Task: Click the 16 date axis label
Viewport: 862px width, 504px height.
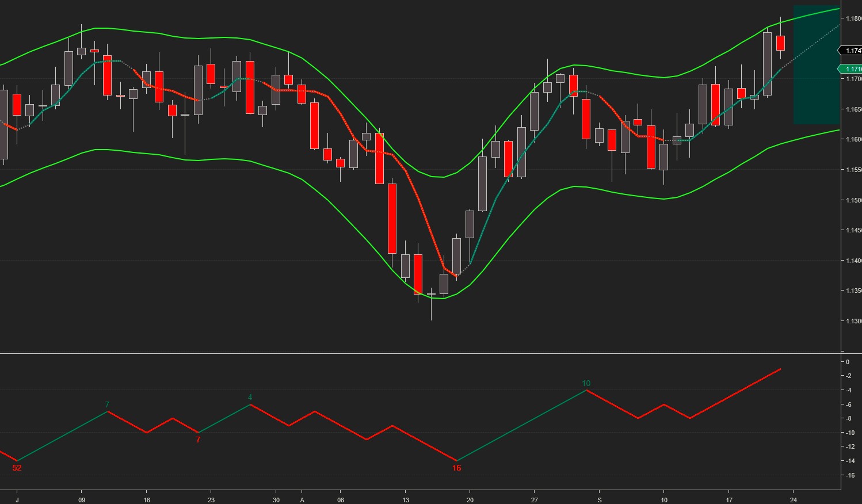Action: pyautogui.click(x=147, y=500)
